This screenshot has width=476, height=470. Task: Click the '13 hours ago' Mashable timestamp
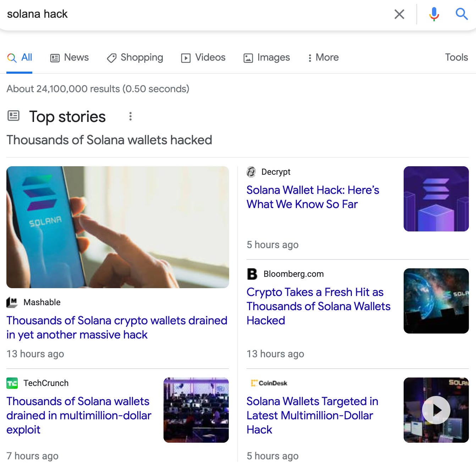coord(35,354)
